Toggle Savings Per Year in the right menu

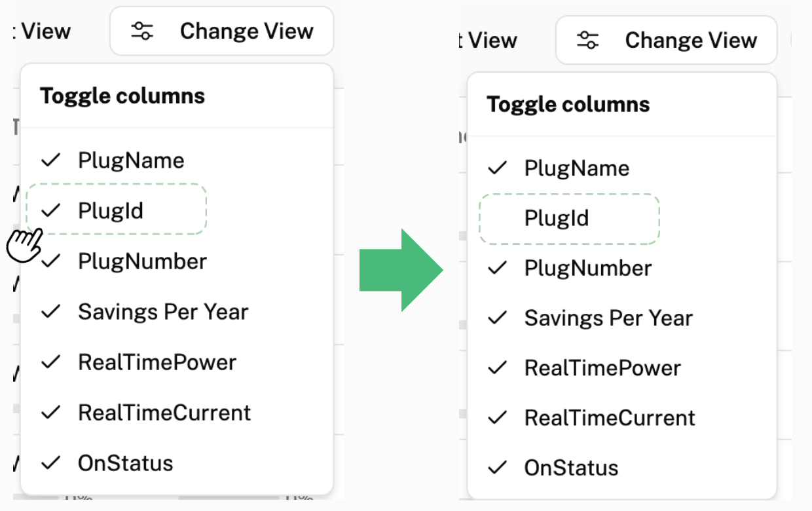coord(608,318)
